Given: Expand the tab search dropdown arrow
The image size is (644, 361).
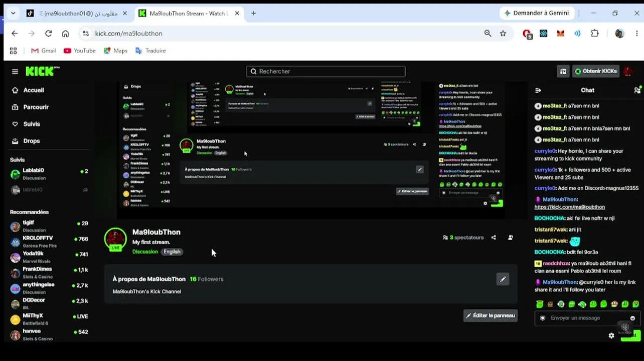Looking at the screenshot, I should click(x=13, y=14).
